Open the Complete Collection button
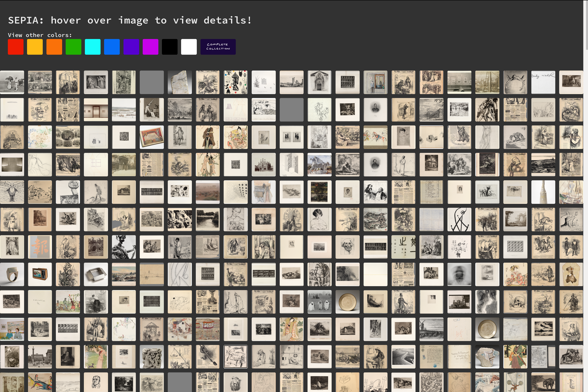This screenshot has width=588, height=392. click(x=218, y=47)
